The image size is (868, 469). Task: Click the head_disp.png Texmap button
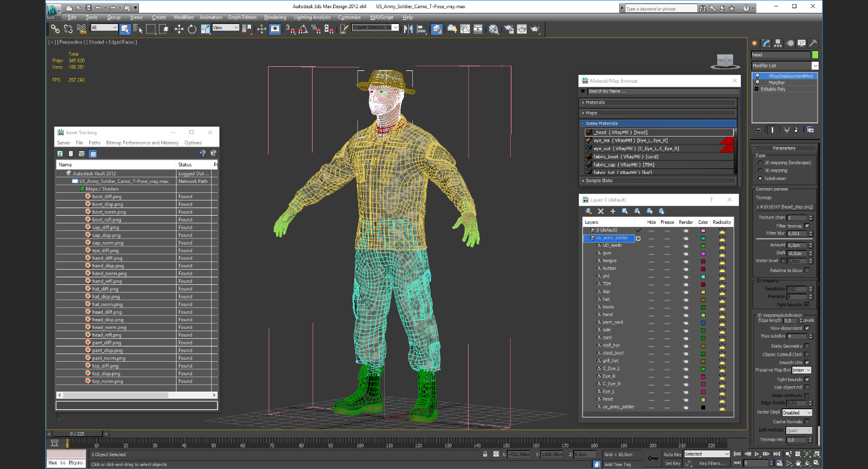[784, 207]
